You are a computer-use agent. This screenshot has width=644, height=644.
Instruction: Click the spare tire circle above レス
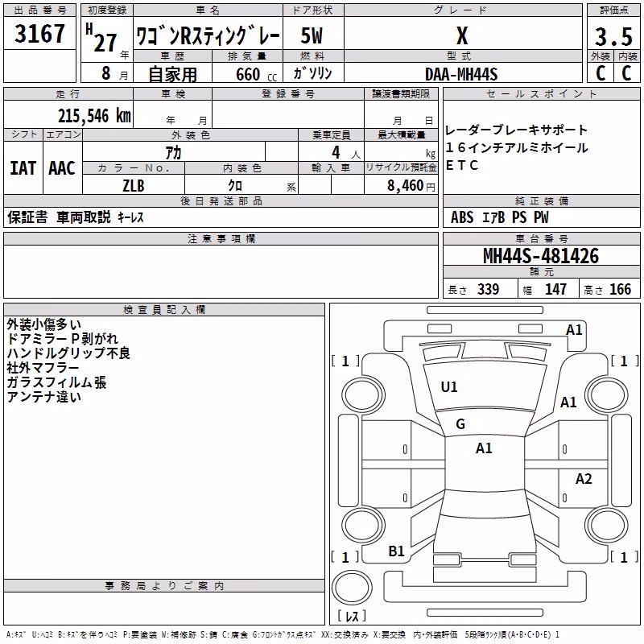click(x=352, y=587)
